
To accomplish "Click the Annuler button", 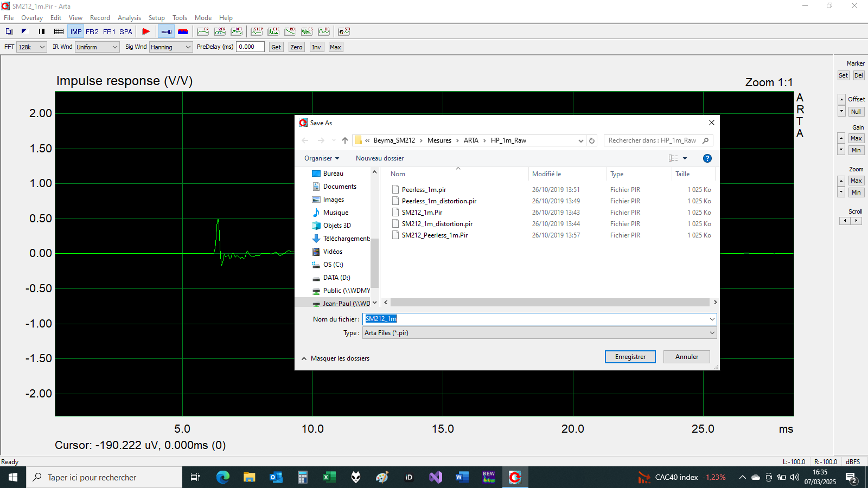I will coord(686,357).
